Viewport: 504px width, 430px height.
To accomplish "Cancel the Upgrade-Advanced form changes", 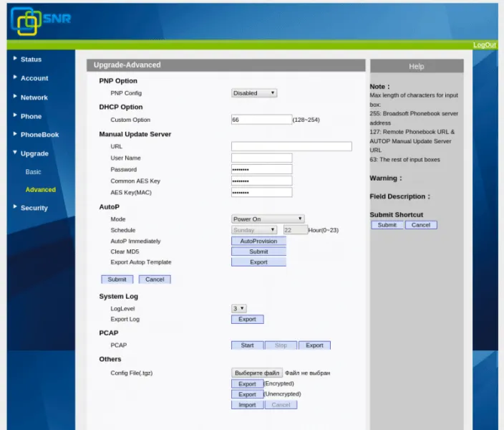I will pyautogui.click(x=155, y=279).
